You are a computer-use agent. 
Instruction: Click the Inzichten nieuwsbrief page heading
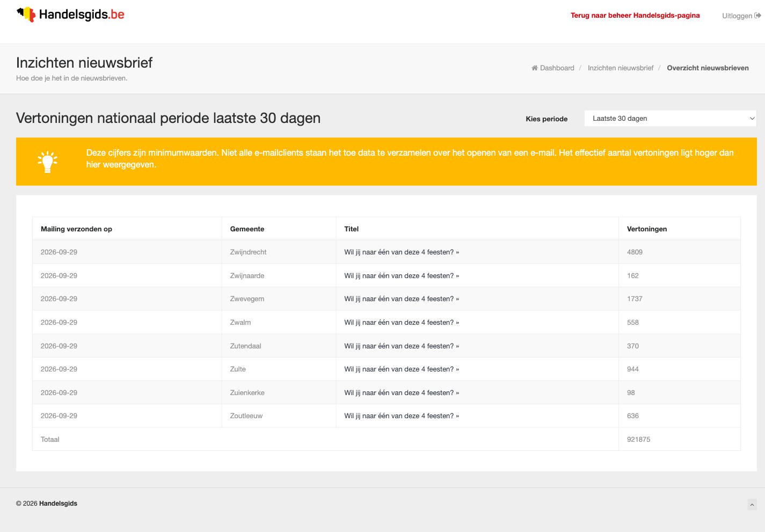coord(84,63)
